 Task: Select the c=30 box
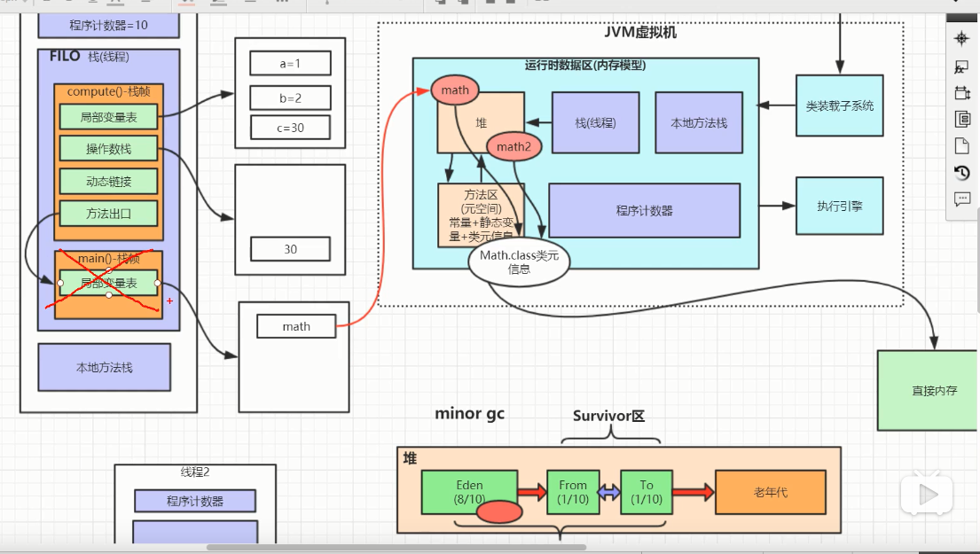pyautogui.click(x=291, y=128)
